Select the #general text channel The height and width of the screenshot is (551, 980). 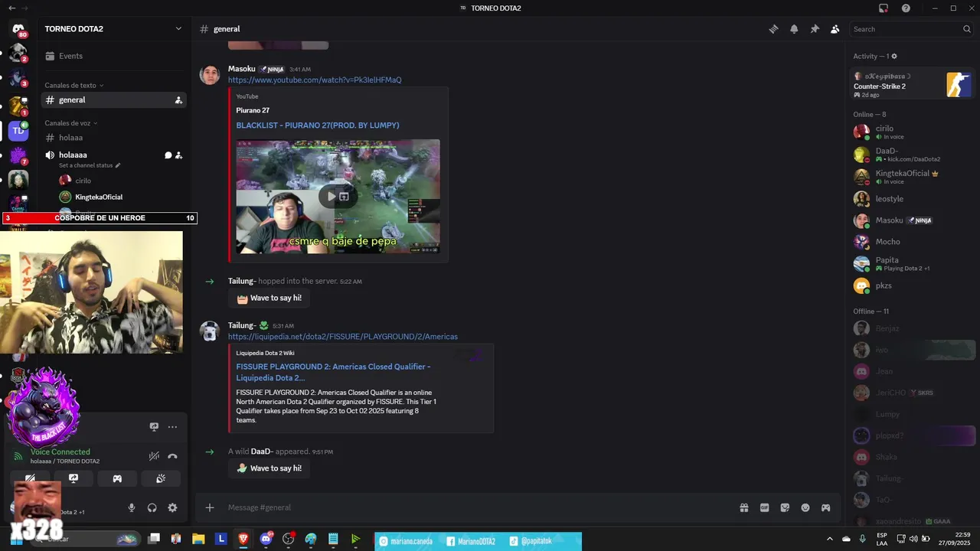point(113,100)
